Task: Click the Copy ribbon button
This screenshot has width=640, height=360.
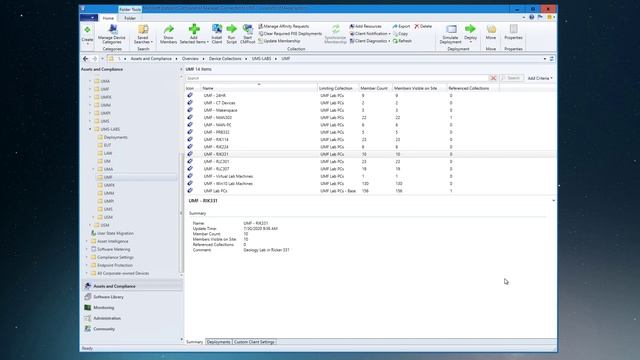Action: click(400, 33)
